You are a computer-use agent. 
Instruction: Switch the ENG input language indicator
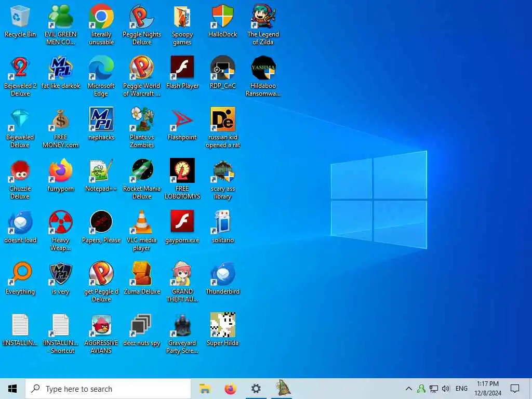tap(461, 389)
